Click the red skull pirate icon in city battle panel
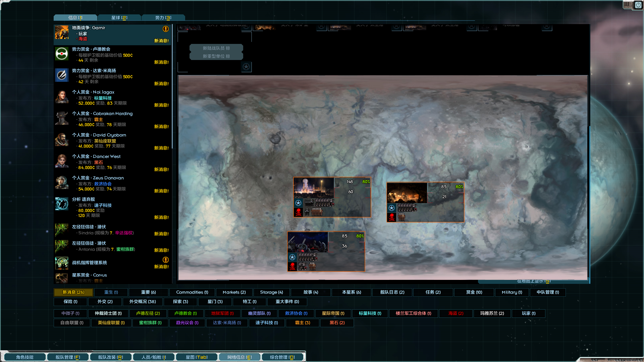This screenshot has height=362, width=644. 298,212
